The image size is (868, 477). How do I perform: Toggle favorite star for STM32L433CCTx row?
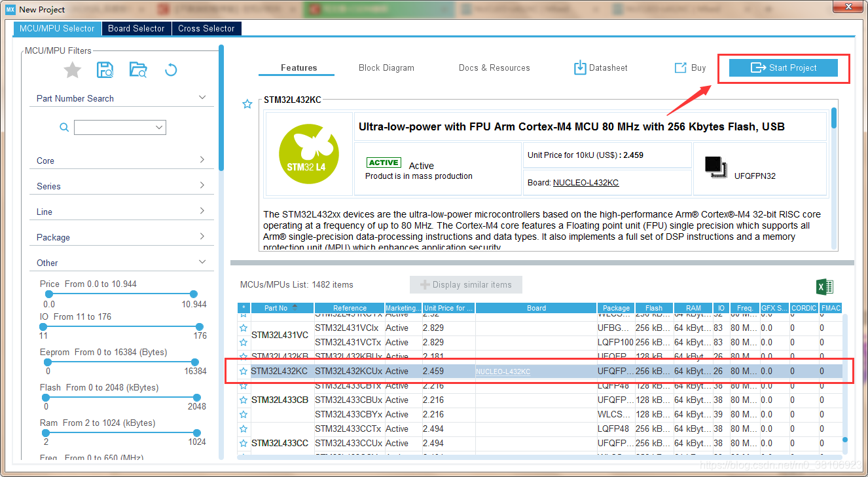[x=244, y=429]
